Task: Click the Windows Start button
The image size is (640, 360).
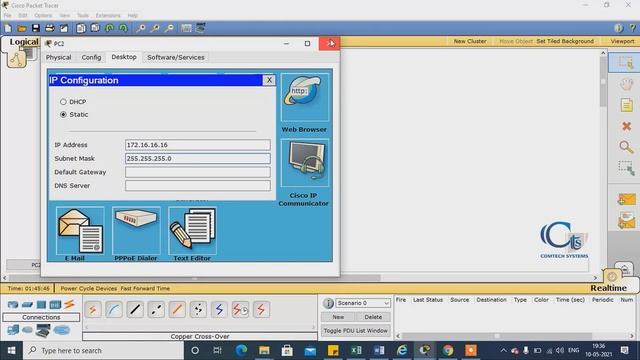Action: click(11, 351)
